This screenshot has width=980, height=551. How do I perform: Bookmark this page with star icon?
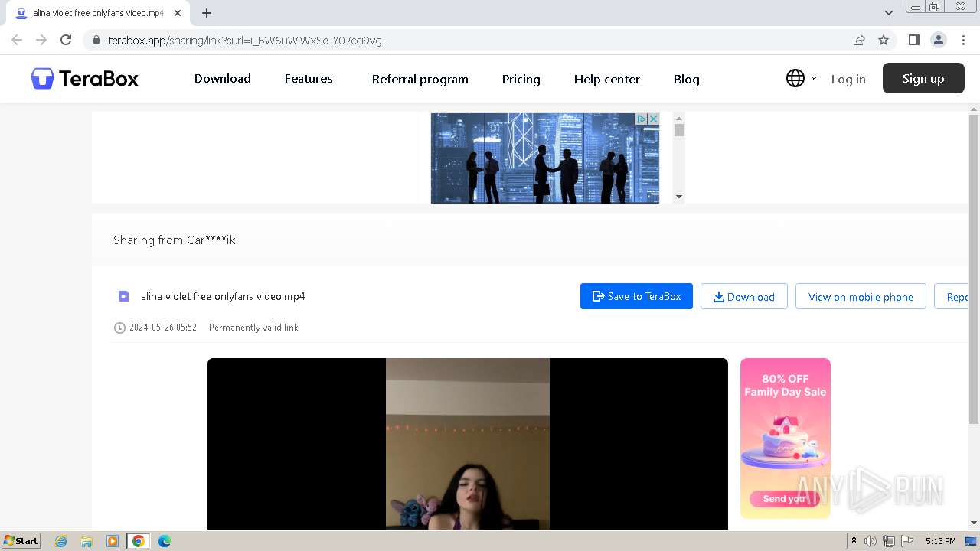click(x=884, y=40)
